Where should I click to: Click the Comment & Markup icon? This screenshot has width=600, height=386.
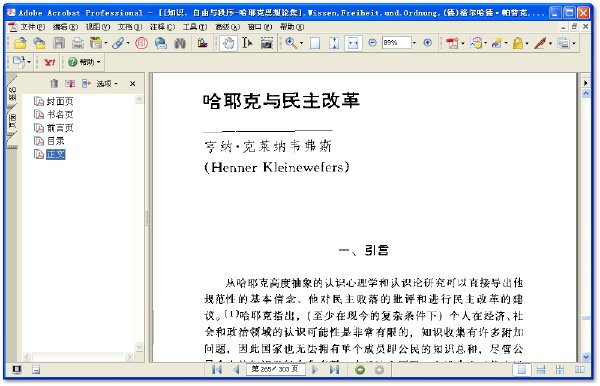476,43
